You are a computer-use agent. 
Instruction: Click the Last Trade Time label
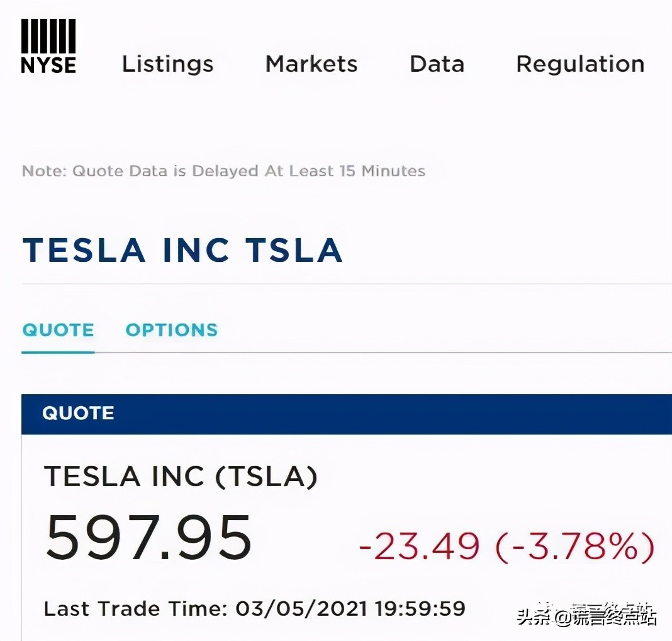pos(135,609)
